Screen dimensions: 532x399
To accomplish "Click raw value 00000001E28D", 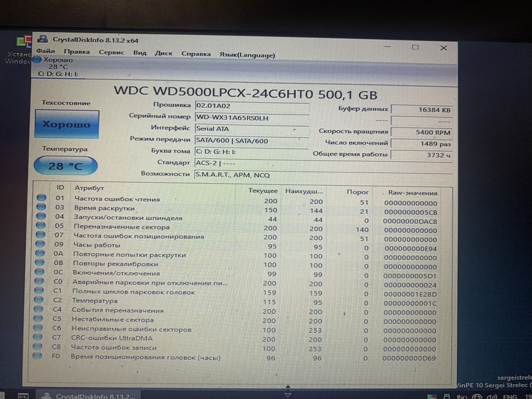I will pos(410,294).
